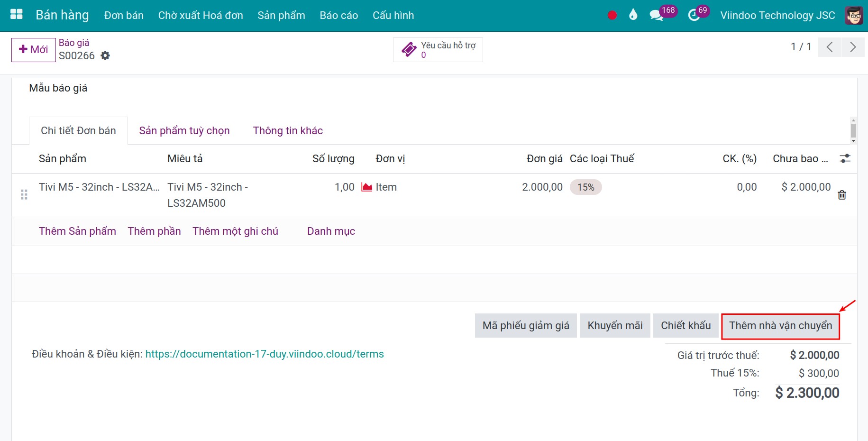Open the apps grid home menu
Viewport: 868px width, 441px height.
coord(17,15)
